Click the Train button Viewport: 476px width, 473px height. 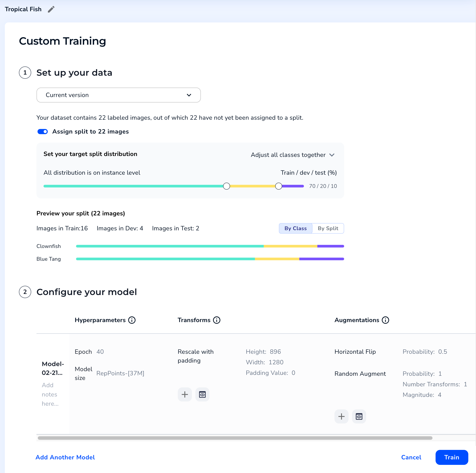[x=452, y=457]
